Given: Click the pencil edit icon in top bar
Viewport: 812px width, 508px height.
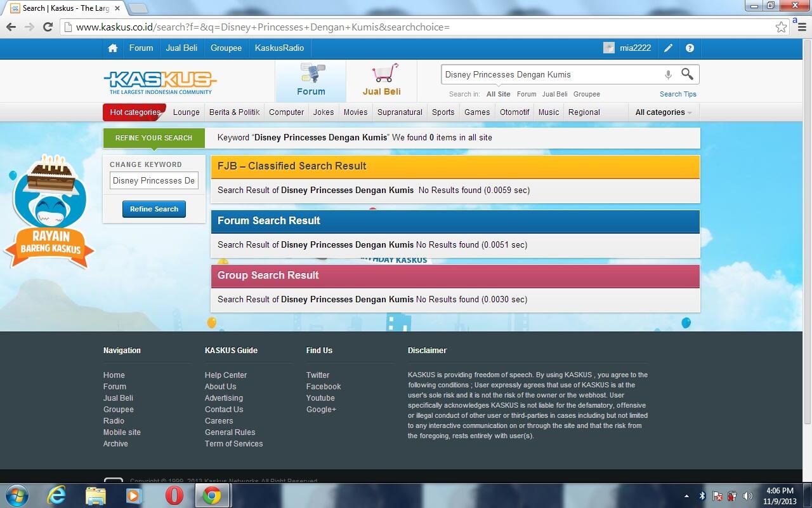Looking at the screenshot, I should (x=668, y=48).
